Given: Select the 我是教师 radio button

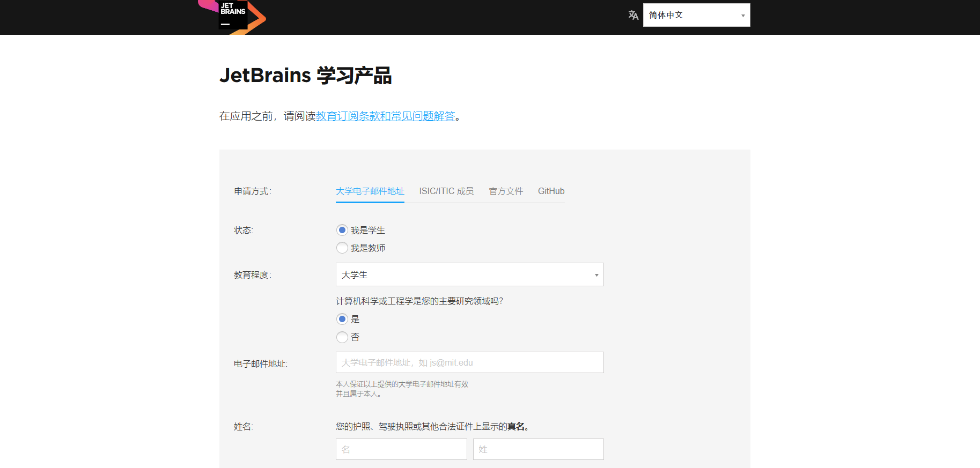Looking at the screenshot, I should [x=342, y=248].
